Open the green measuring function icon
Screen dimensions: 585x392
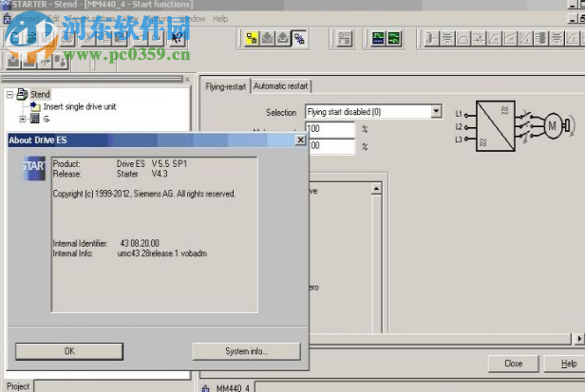pos(394,38)
